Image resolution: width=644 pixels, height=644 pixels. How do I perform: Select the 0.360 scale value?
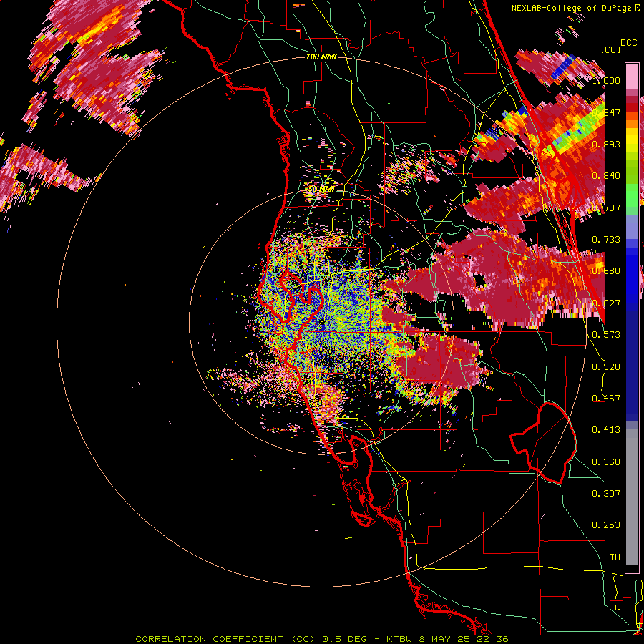[x=606, y=462]
